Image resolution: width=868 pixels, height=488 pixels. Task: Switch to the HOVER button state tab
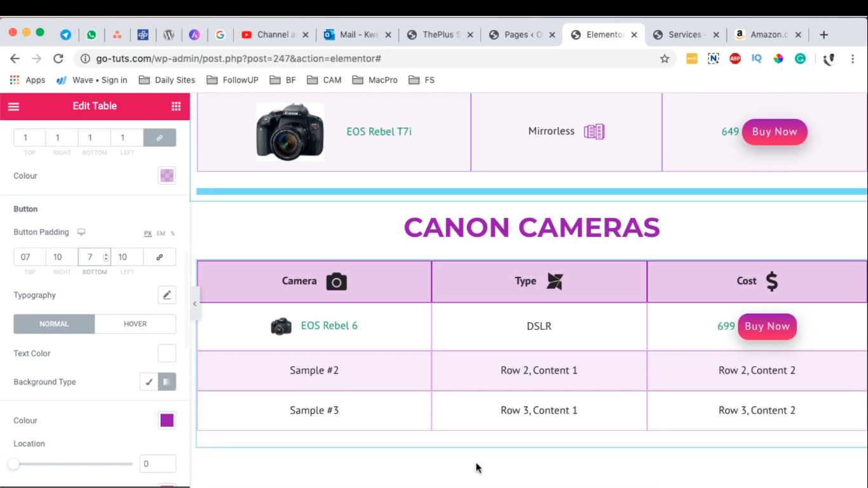[135, 324]
